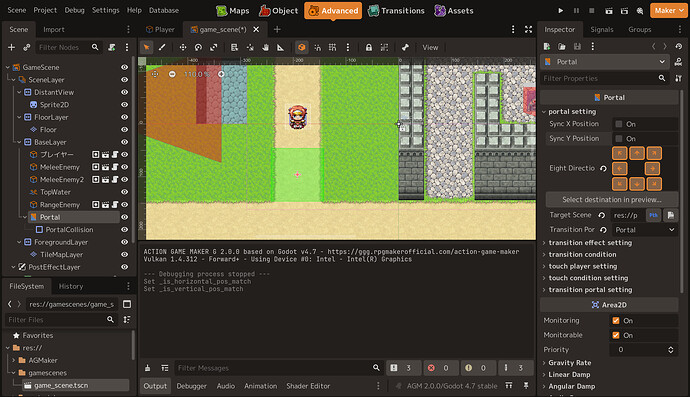Switch to the Maps workspace
Viewport: 690px width, 397px height.
(x=233, y=11)
